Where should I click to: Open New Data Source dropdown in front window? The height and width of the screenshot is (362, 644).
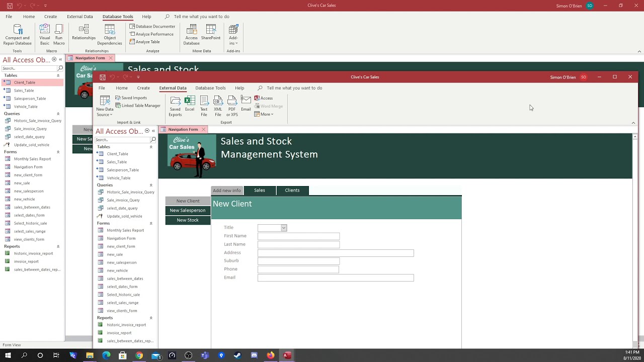click(x=105, y=106)
